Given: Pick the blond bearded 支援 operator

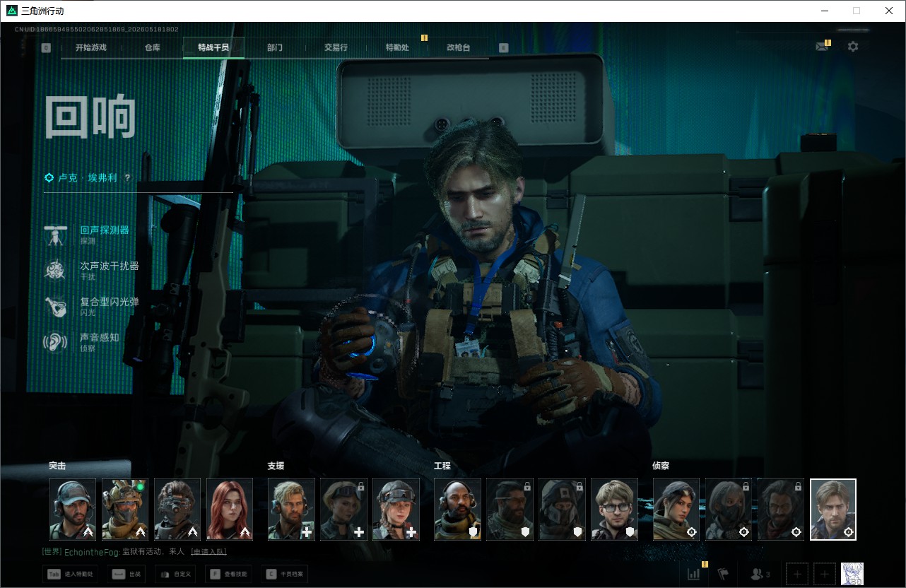Looking at the screenshot, I should [291, 510].
